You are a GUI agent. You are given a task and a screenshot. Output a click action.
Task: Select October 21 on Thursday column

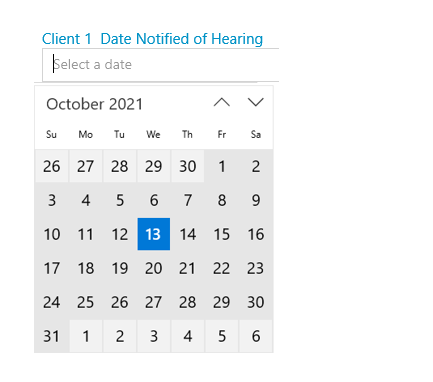188,268
